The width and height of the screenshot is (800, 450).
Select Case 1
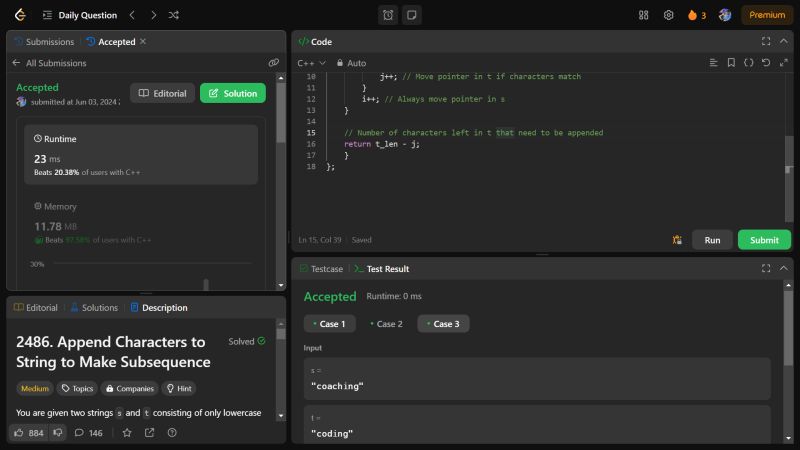[x=329, y=324]
